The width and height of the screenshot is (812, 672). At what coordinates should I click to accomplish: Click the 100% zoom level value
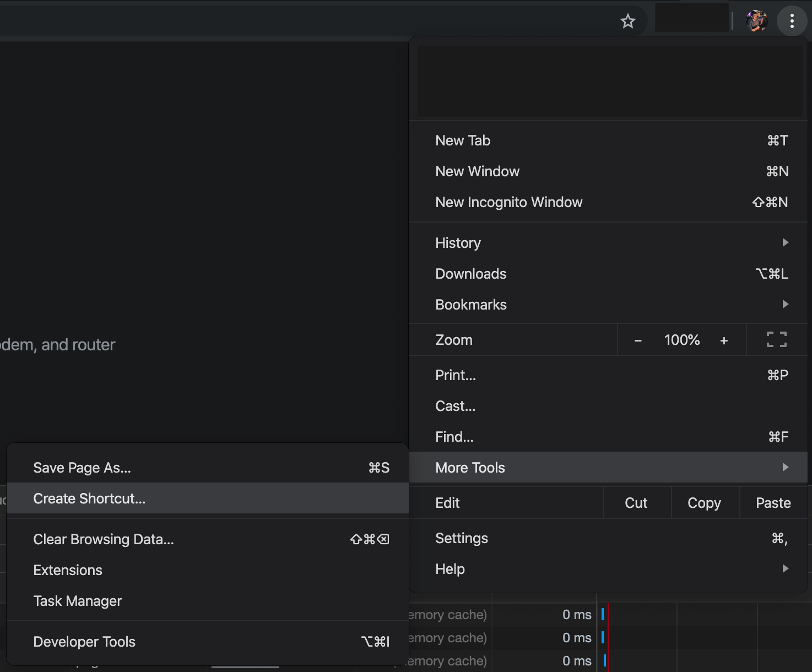[x=682, y=340]
